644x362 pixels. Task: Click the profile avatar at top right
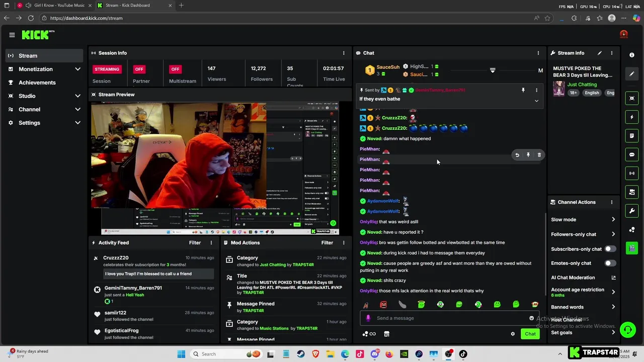(624, 34)
